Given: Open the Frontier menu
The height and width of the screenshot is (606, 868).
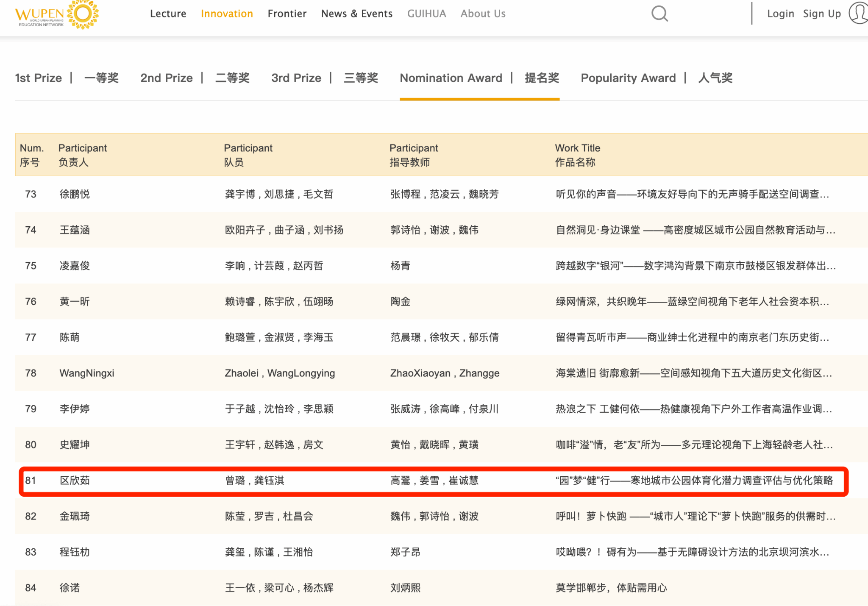Looking at the screenshot, I should click(287, 14).
